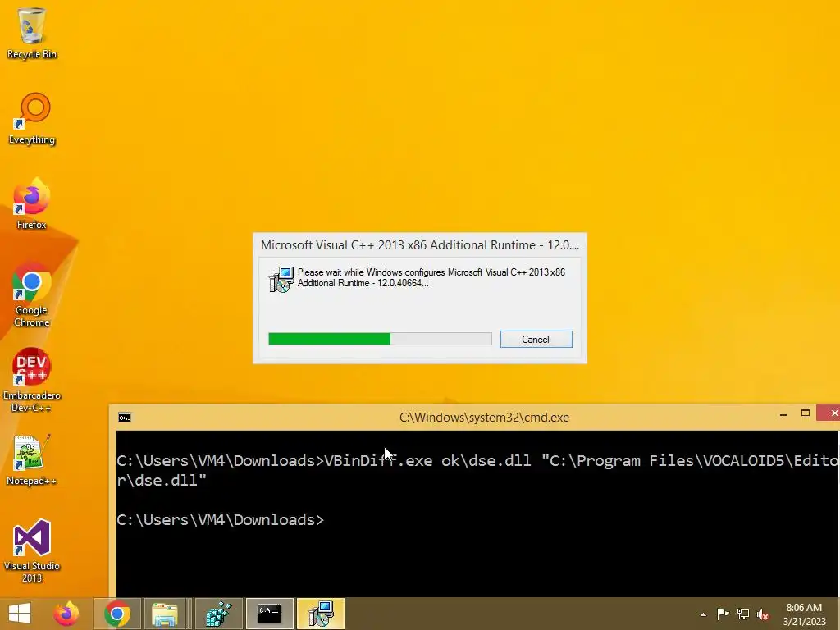The image size is (840, 630).
Task: Open the clock showing 8:06 AM
Action: (804, 614)
